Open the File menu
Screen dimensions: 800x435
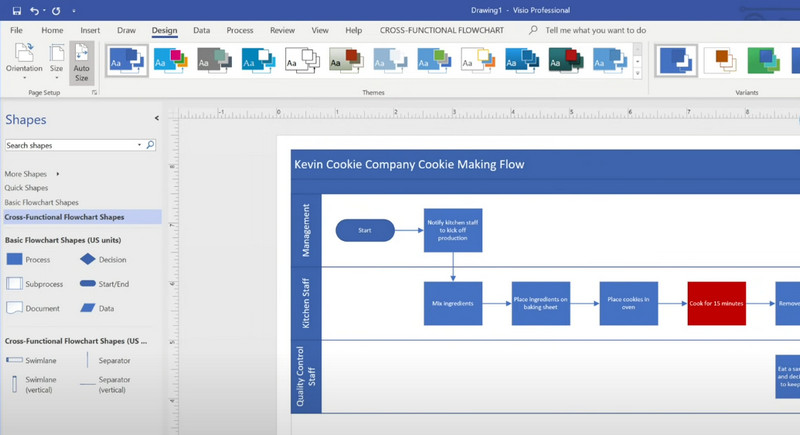pyautogui.click(x=16, y=30)
